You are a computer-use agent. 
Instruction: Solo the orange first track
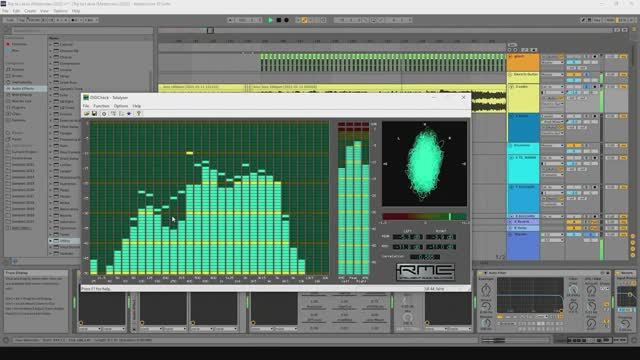tap(587, 57)
